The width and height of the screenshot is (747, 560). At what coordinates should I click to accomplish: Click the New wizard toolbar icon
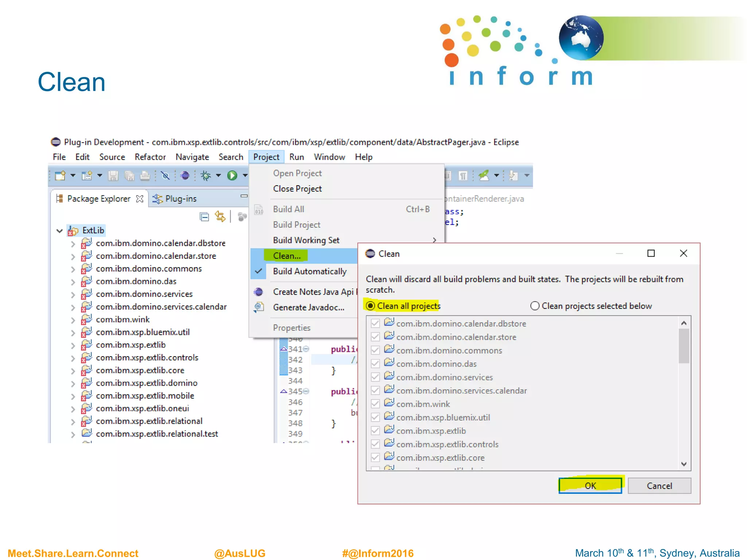(x=60, y=176)
